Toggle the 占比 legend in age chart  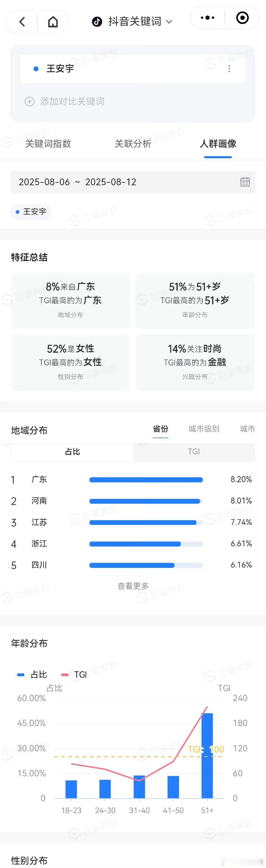(32, 675)
